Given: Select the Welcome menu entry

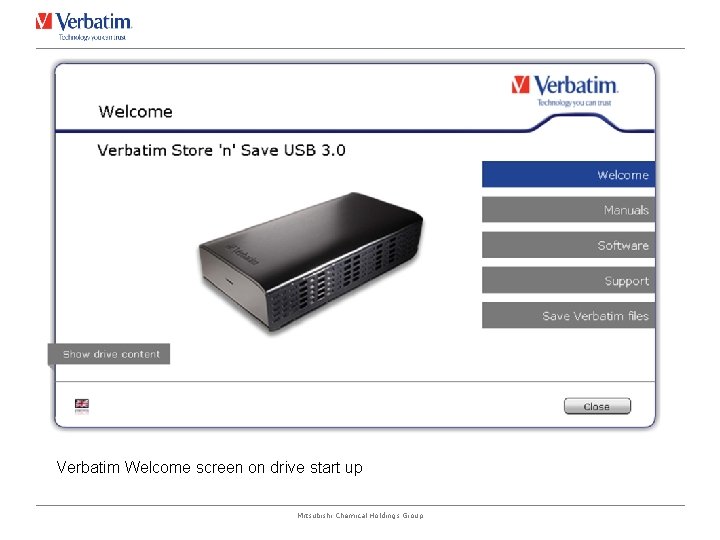Looking at the screenshot, I should 568,174.
